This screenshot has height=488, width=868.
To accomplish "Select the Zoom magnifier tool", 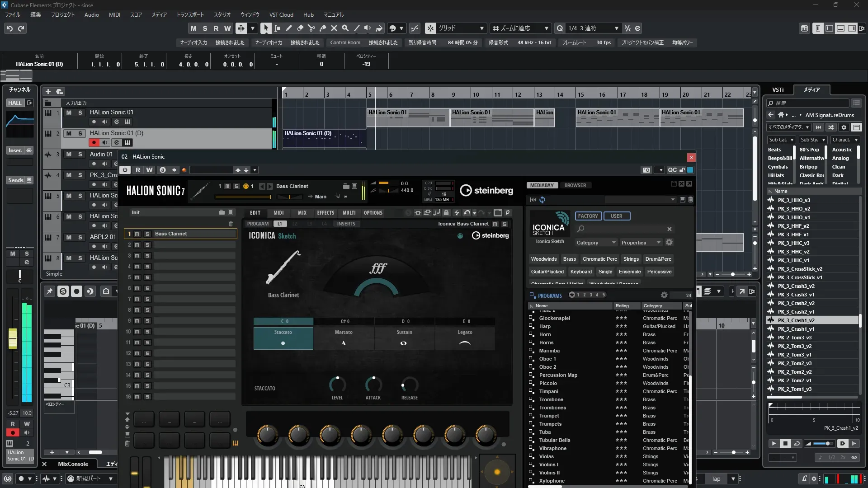I will point(345,28).
